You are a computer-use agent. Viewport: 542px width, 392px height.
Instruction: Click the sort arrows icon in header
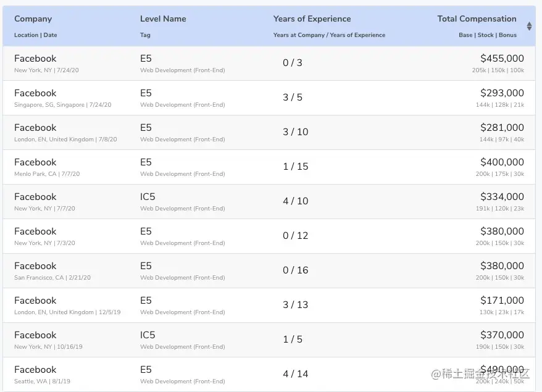(x=529, y=26)
